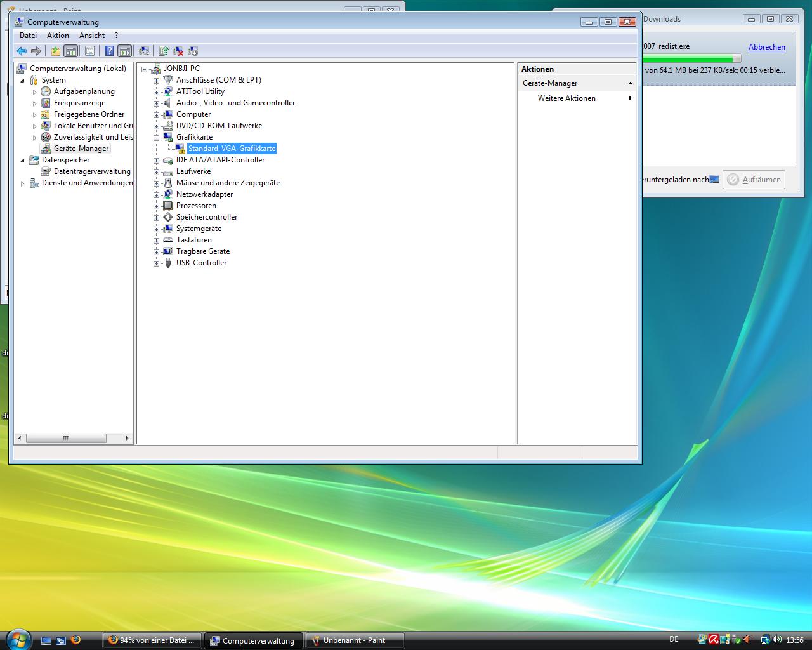
Task: Click the Computerverwaltung taskbar button
Action: pos(254,640)
